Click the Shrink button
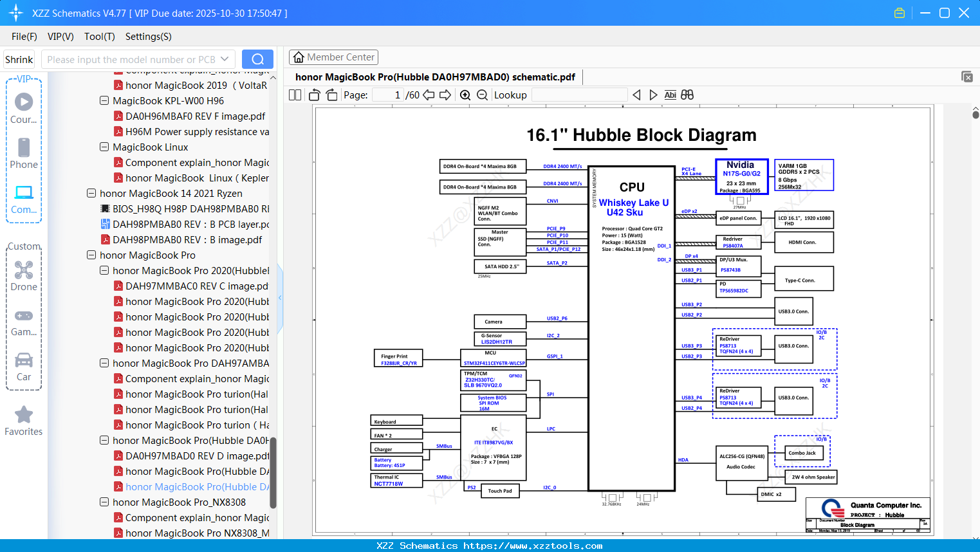The height and width of the screenshot is (552, 980). (19, 59)
